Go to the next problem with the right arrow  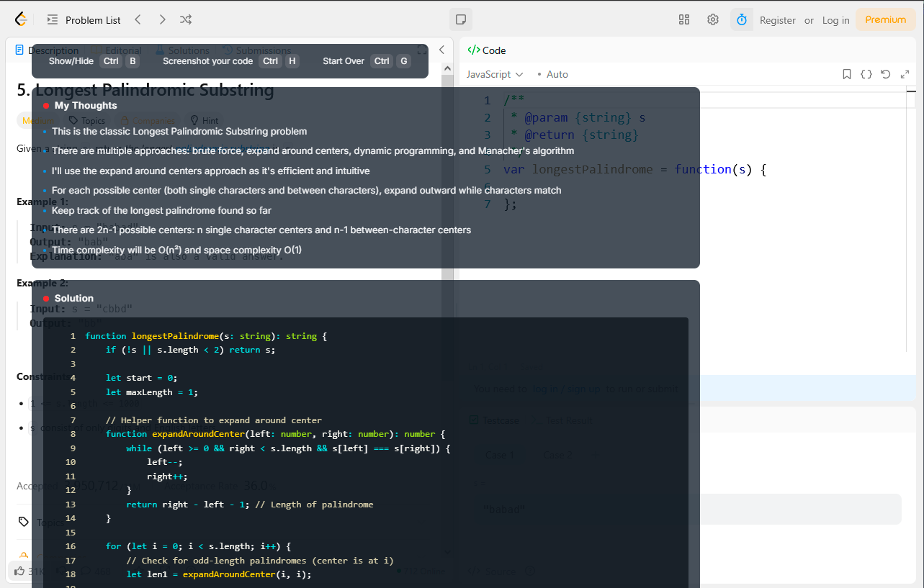coord(162,19)
